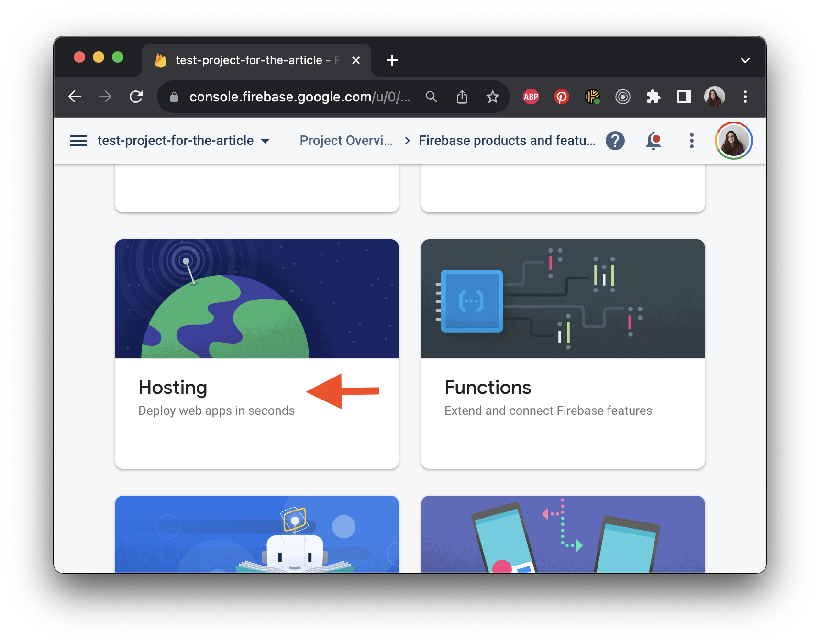Open the extensions puzzle-piece icon
820x644 pixels.
coord(654,97)
